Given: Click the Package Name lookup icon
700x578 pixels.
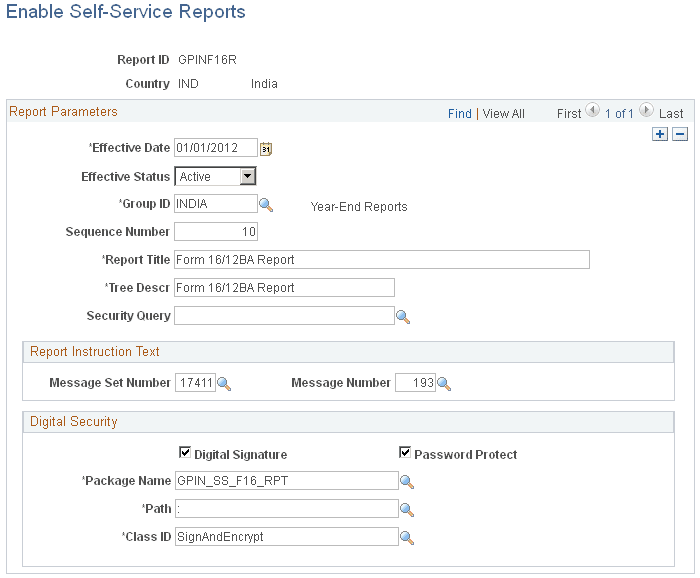Looking at the screenshot, I should click(407, 481).
